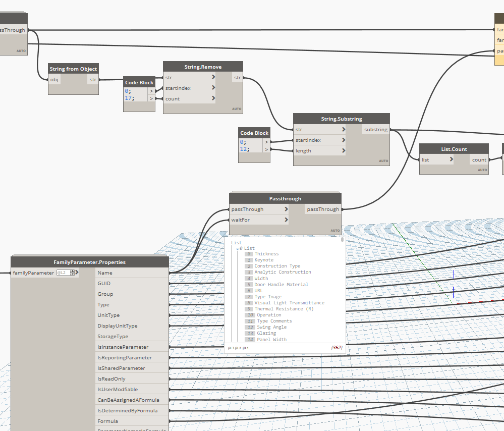
Task: Open the waitFor port chevron on Passthrough
Action: (x=287, y=220)
